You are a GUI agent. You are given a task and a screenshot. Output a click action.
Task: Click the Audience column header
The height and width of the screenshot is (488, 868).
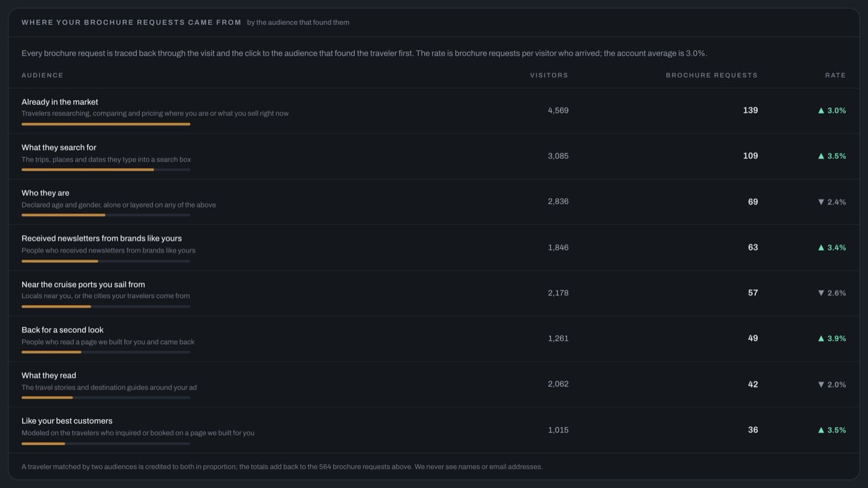(42, 75)
